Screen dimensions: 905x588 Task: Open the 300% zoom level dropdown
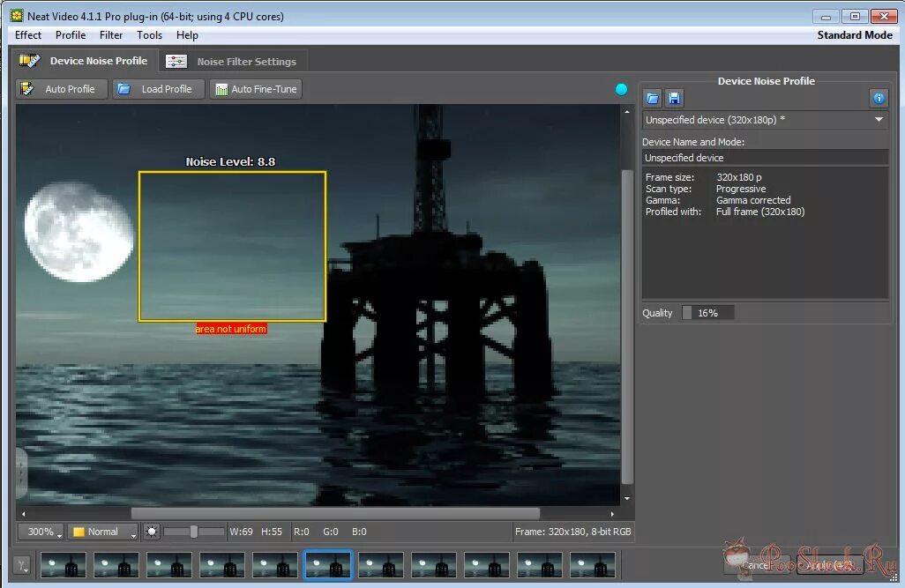[x=41, y=532]
